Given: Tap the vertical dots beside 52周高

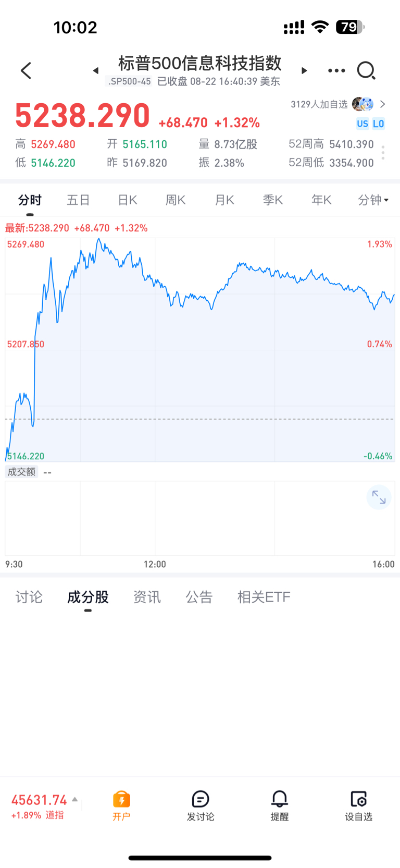Looking at the screenshot, I should (x=383, y=153).
